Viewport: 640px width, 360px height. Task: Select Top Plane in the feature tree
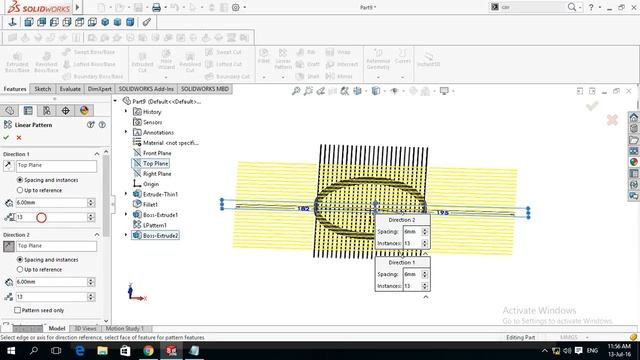156,163
